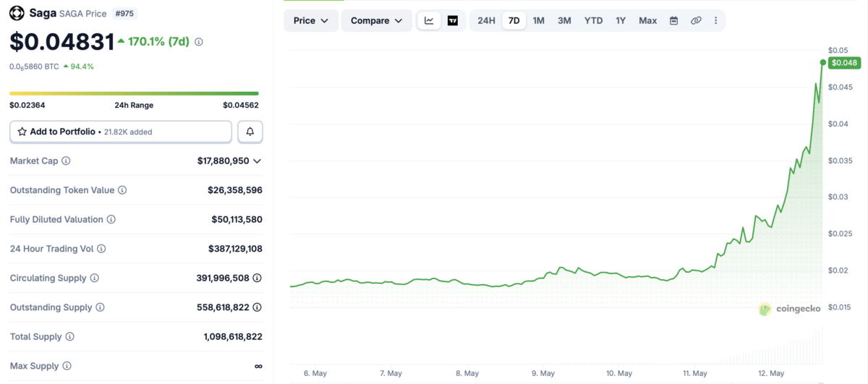Click the $387,129,108 trading volume value

click(x=235, y=249)
